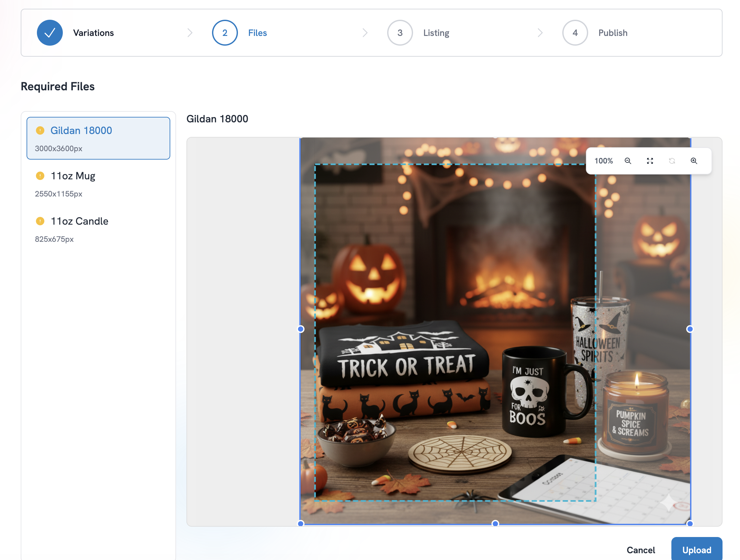Click the fit-to-screen expand arrows icon
The image size is (740, 560).
click(650, 161)
